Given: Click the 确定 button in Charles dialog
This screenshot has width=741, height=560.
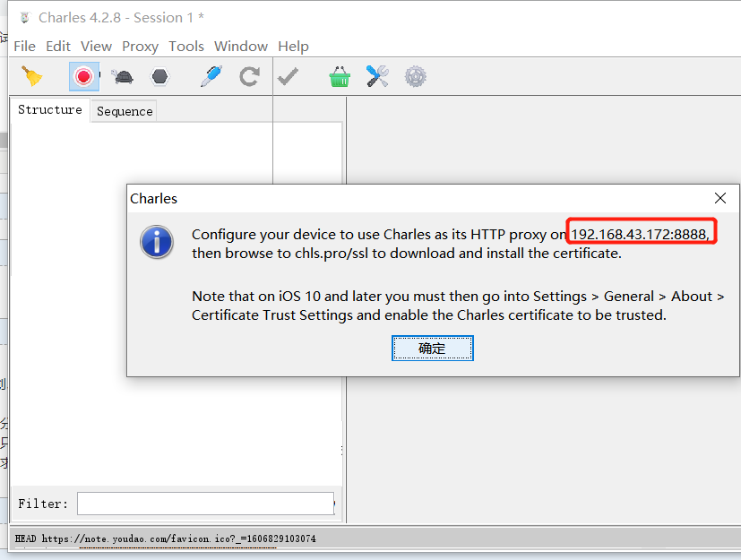Looking at the screenshot, I should pyautogui.click(x=433, y=349).
